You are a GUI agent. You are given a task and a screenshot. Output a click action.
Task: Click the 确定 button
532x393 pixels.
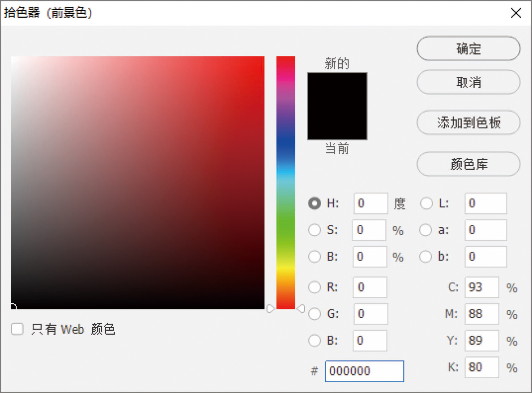(x=468, y=49)
